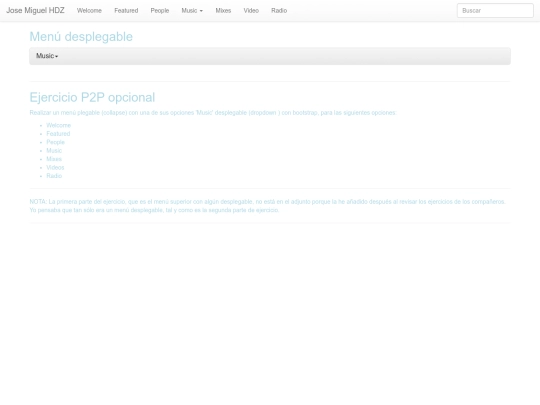Select People in the top navbar
Image resolution: width=540 pixels, height=405 pixels.
pyautogui.click(x=160, y=11)
